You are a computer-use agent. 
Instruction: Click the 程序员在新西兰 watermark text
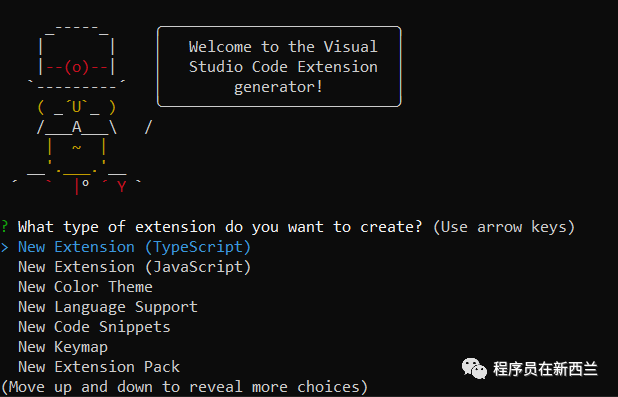point(545,369)
